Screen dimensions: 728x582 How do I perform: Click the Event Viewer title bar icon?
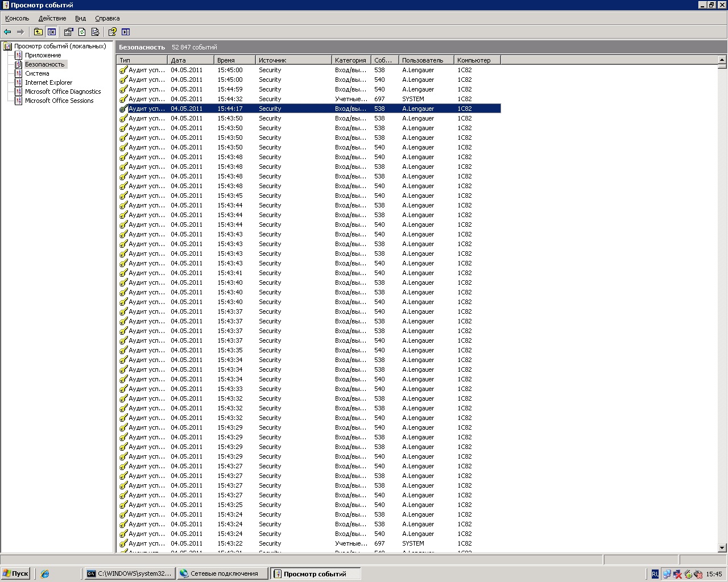(x=5, y=5)
